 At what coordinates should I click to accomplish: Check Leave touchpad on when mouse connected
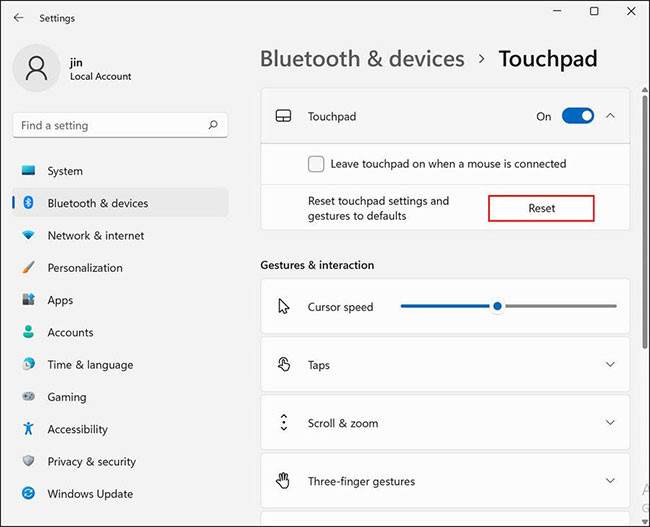316,164
